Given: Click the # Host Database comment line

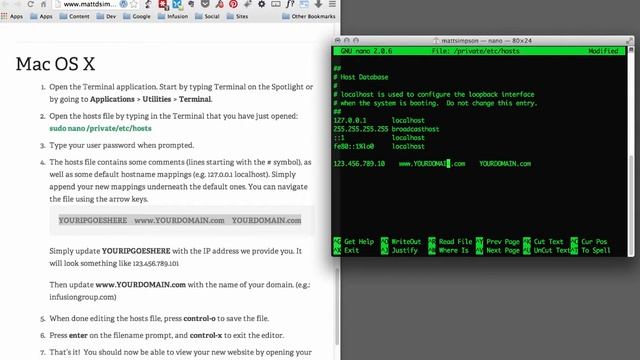Looking at the screenshot, I should point(360,77).
